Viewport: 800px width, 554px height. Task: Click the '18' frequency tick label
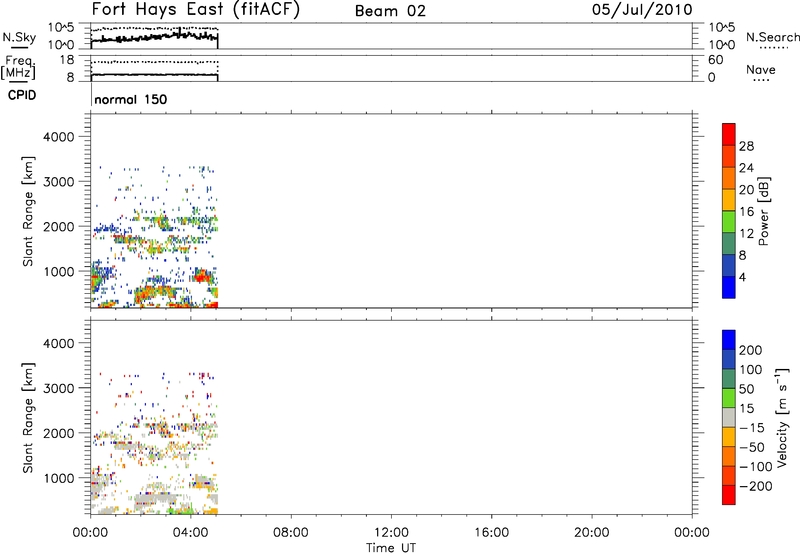[66, 60]
